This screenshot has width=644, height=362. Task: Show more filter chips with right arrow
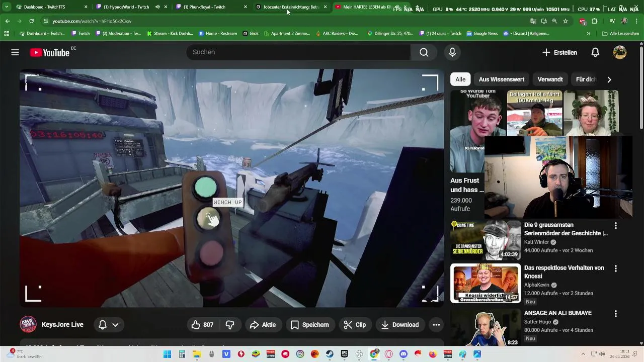click(x=609, y=79)
